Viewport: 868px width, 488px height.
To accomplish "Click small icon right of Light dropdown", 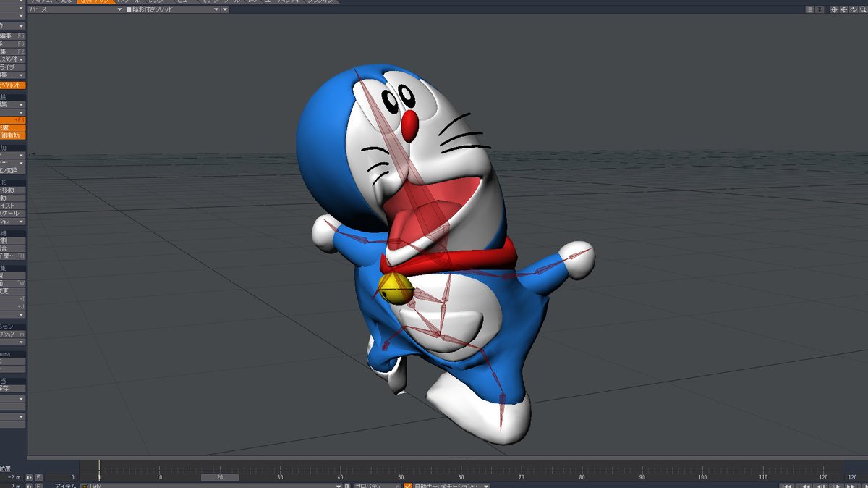I will click(346, 486).
